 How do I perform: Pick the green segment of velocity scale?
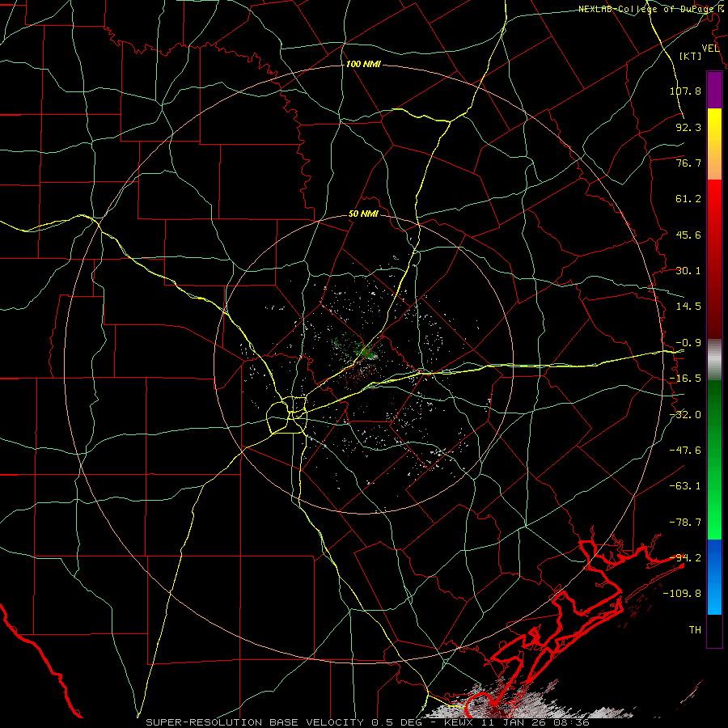click(714, 459)
